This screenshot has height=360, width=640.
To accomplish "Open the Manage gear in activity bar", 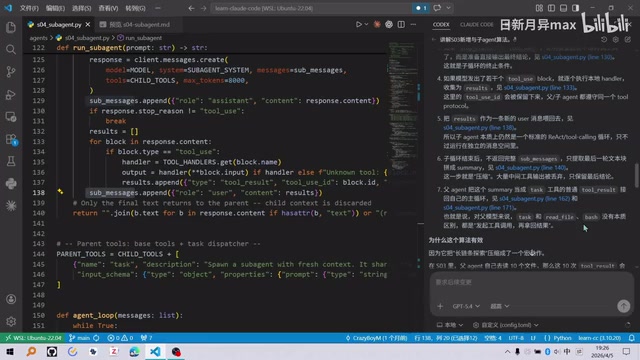I will tap(11, 322).
